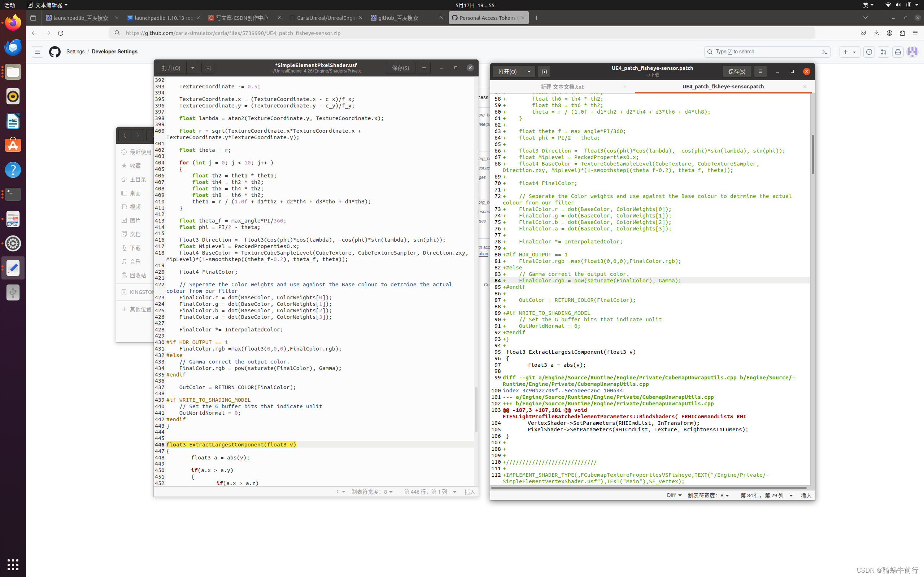Click the patch editor vertical scrollbar
Viewport: 924px width, 577px height.
click(812, 155)
